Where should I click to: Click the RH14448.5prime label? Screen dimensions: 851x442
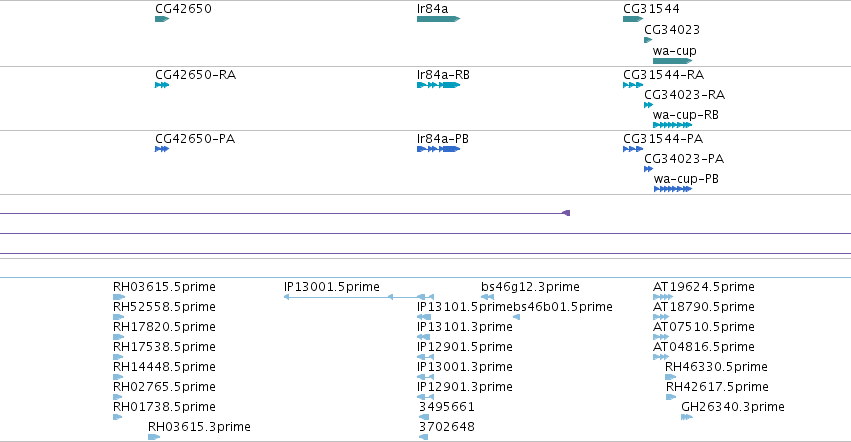164,367
